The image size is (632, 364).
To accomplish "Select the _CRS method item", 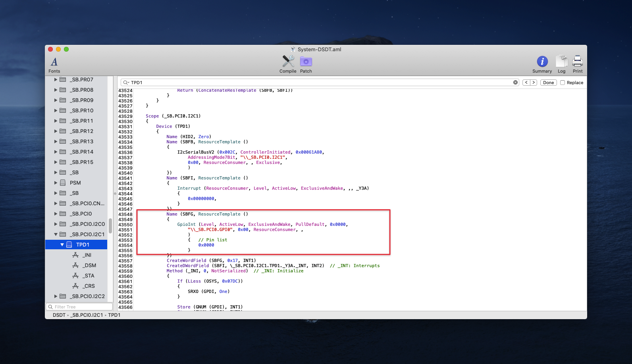I will point(89,286).
